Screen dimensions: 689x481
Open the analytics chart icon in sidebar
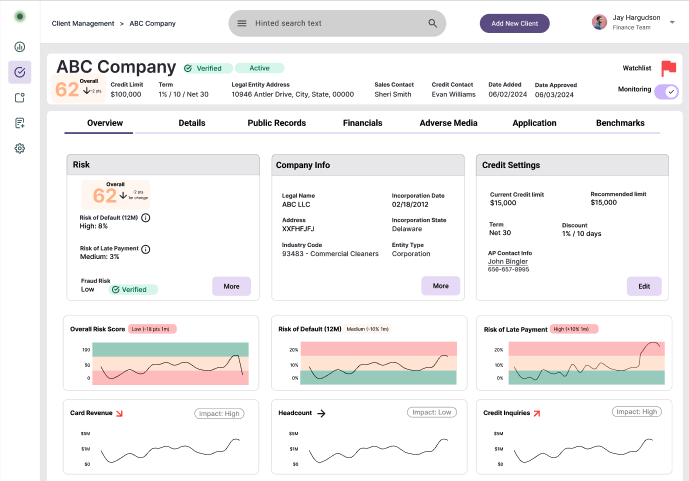click(20, 47)
